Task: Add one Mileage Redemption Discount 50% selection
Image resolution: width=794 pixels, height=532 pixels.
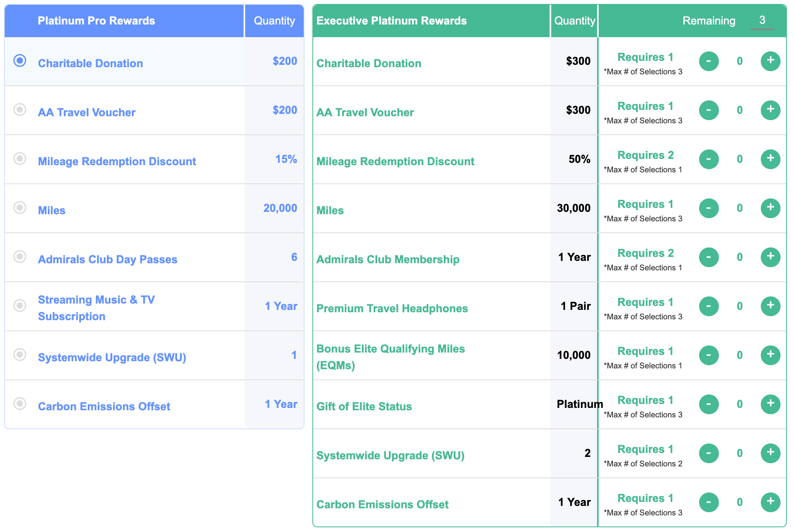Action: pos(770,159)
